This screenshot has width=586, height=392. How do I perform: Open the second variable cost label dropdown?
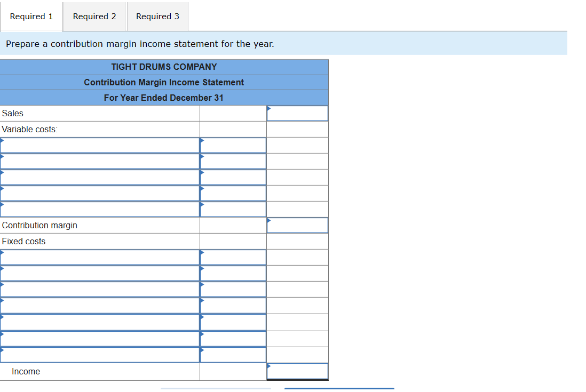tap(100, 161)
